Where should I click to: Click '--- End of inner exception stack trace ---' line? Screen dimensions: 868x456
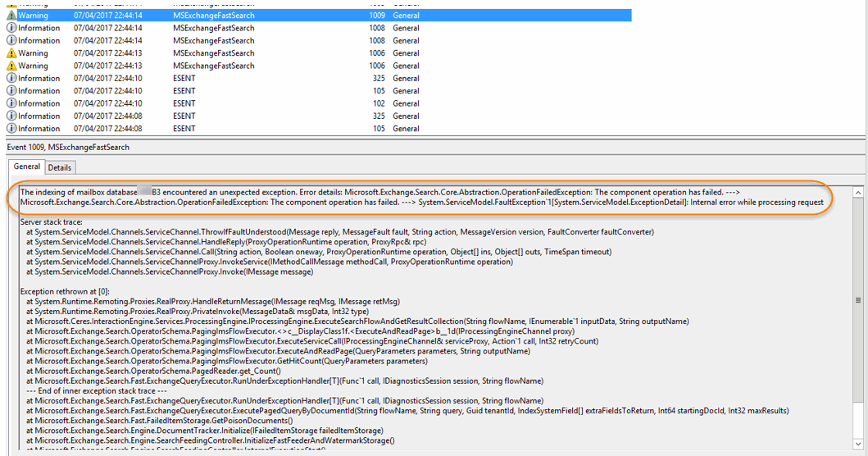tap(97, 390)
